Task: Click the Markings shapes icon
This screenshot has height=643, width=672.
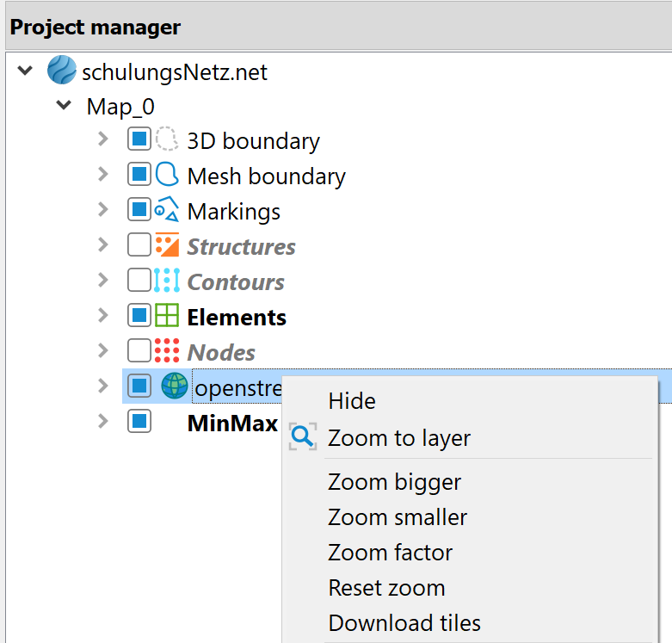Action: pyautogui.click(x=167, y=210)
